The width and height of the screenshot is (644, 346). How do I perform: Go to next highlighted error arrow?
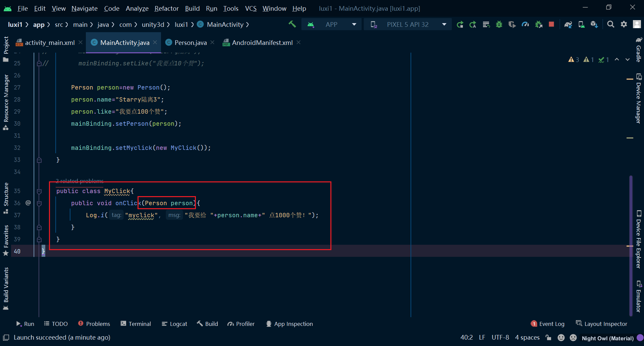[x=628, y=59]
